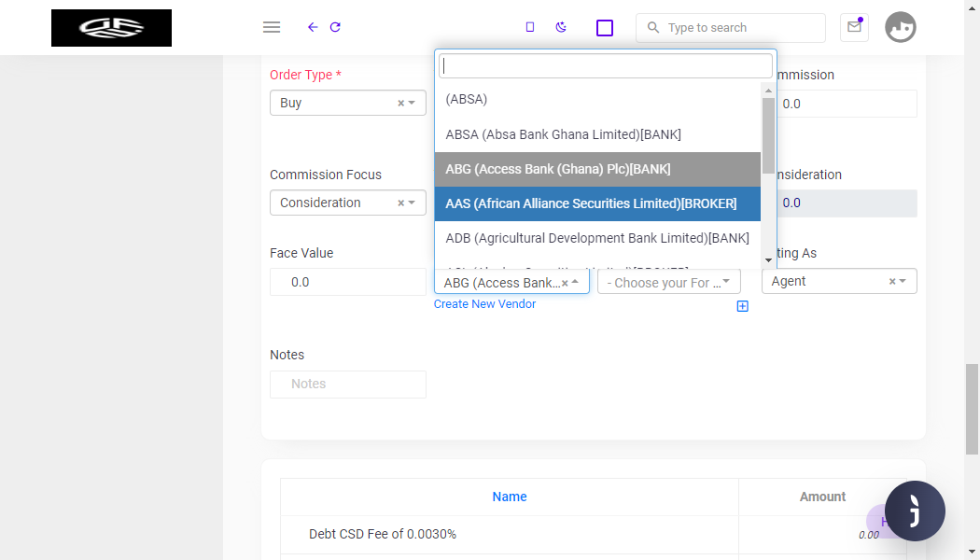Expand the Order Type dropdown
Image resolution: width=980 pixels, height=560 pixels.
point(412,103)
